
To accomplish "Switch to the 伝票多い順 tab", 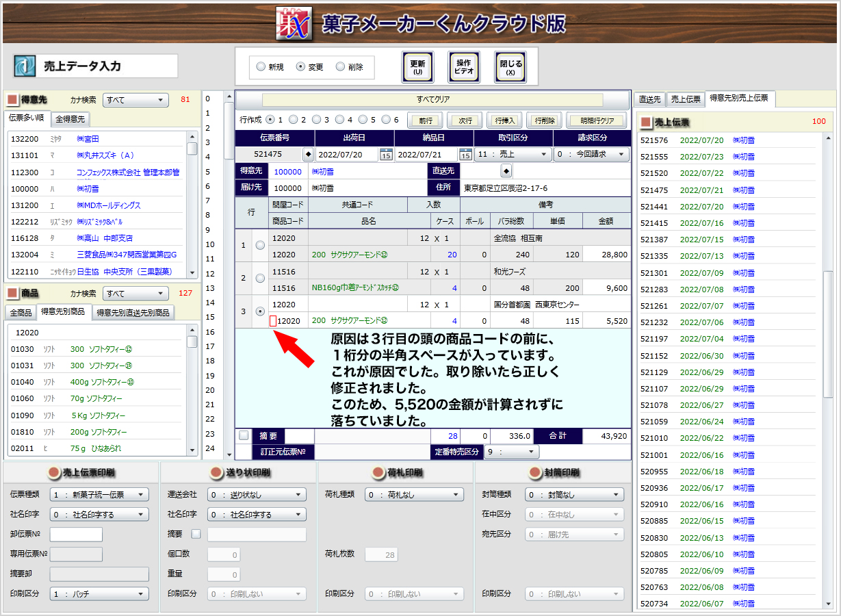I will (x=27, y=118).
